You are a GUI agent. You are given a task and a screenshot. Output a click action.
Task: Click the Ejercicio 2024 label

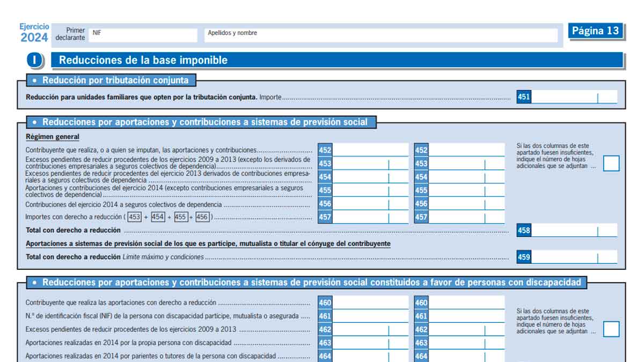coord(34,33)
